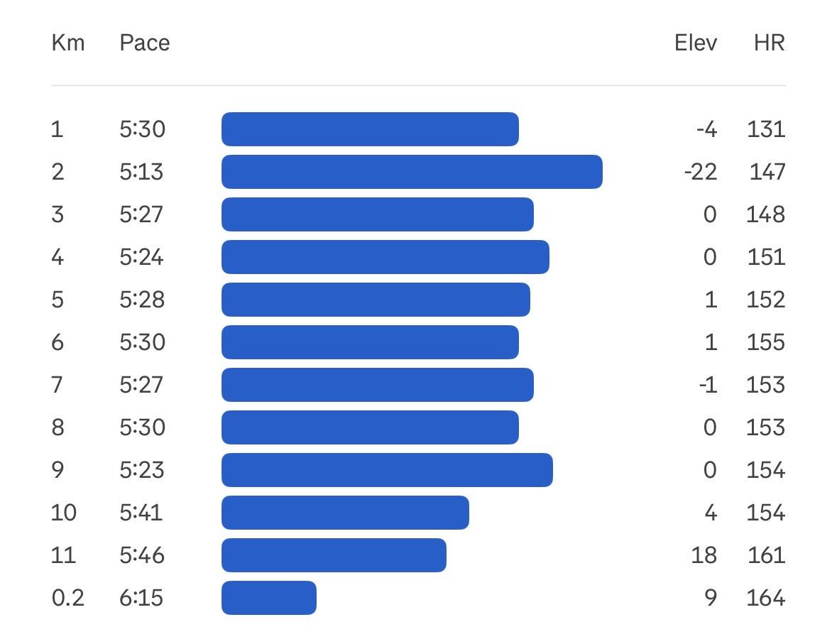
Task: Click the pace bar for kilometer 10
Action: click(345, 513)
